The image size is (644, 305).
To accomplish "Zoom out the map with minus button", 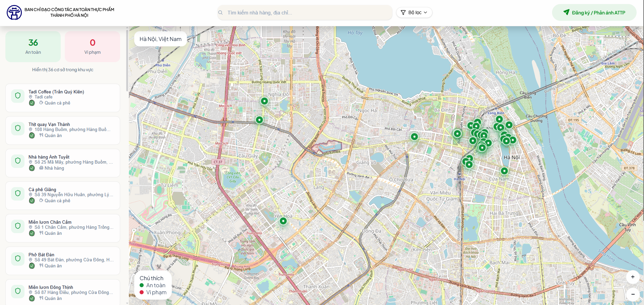I will (x=633, y=294).
